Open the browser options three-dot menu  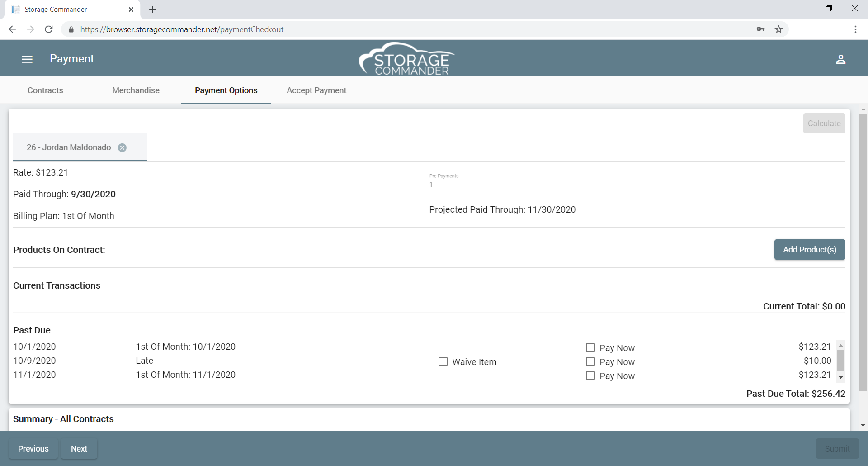click(x=855, y=29)
